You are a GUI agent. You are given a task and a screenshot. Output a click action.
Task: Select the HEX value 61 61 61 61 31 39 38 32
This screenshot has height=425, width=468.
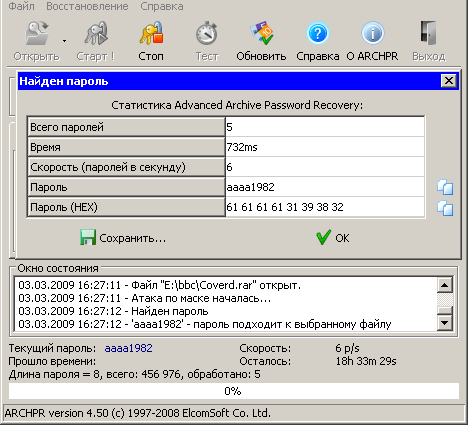pos(325,207)
